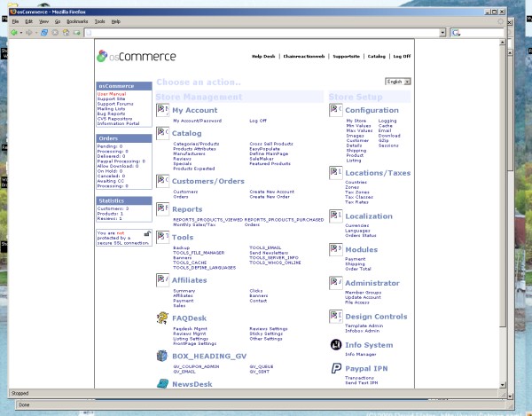
Task: Click the FAQDesk question mark icon
Action: [162, 318]
